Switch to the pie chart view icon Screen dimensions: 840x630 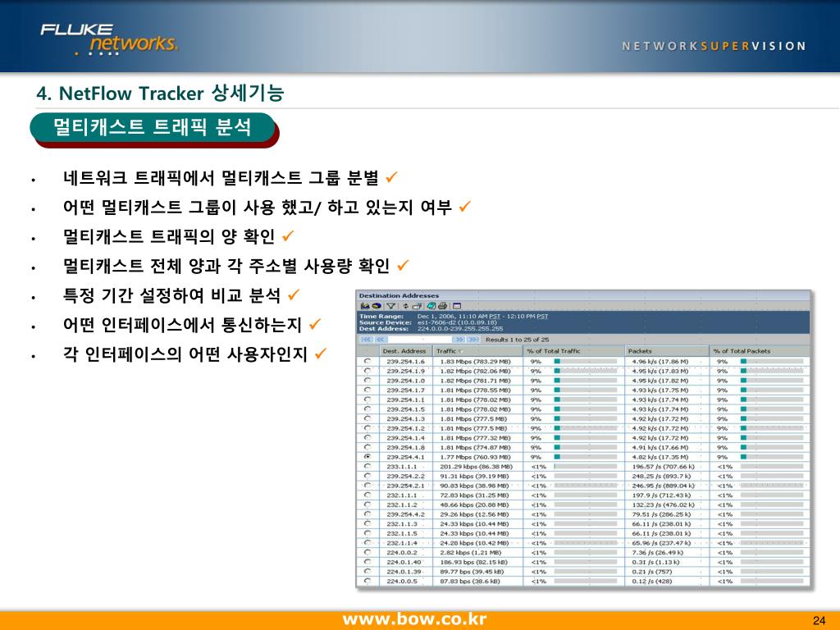(377, 306)
